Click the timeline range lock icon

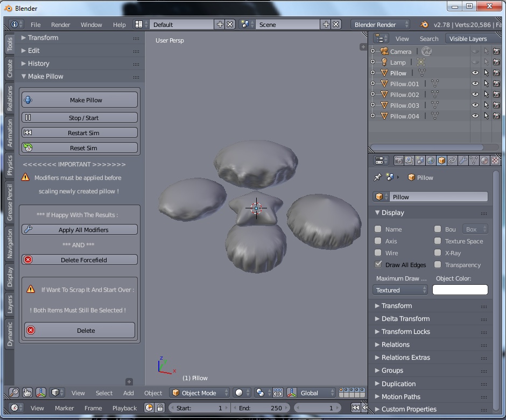point(160,408)
